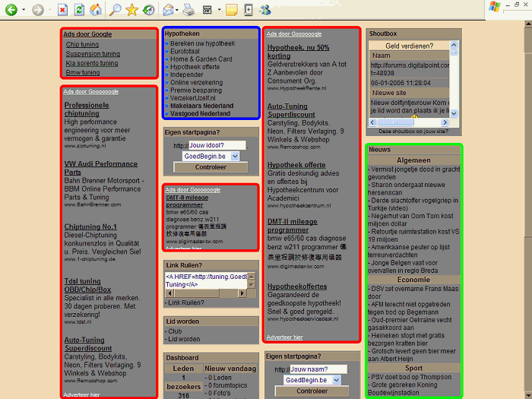Open the Suspension tuning ad link
Screen dimensions: 532x399
[x=93, y=54]
